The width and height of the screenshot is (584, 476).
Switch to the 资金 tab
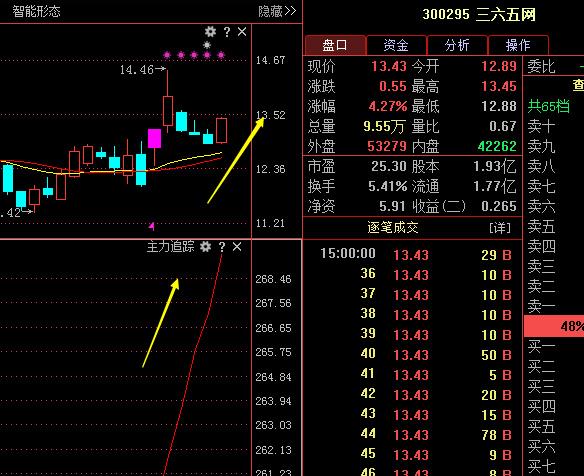[x=396, y=45]
